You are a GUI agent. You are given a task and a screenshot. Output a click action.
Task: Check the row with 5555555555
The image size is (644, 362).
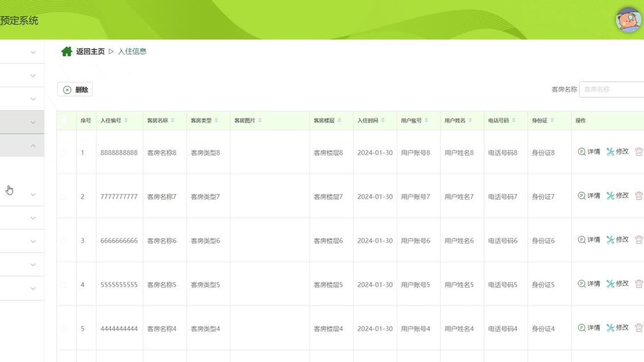tap(64, 284)
